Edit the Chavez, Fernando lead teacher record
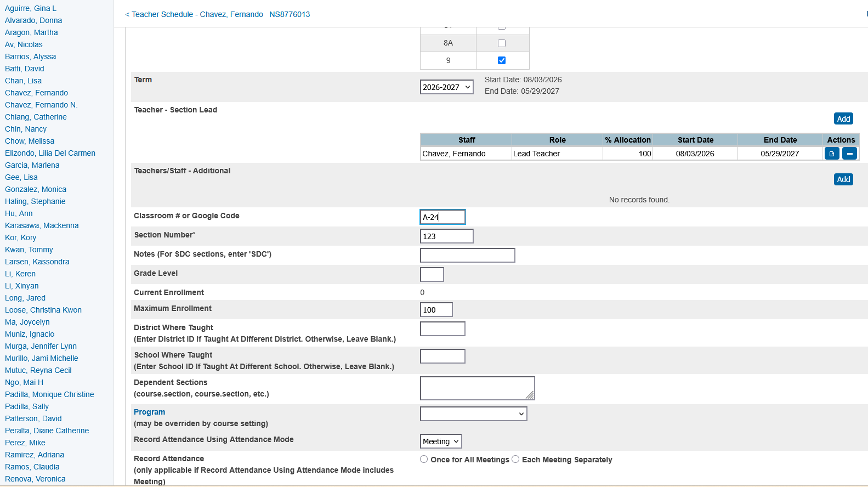Screen dimensions: 868x487 (x=832, y=154)
